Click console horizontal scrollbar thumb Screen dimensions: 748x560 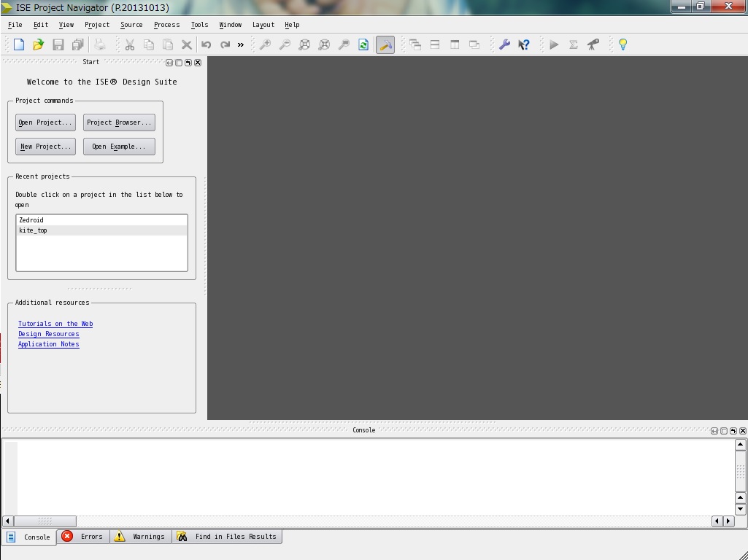point(45,521)
